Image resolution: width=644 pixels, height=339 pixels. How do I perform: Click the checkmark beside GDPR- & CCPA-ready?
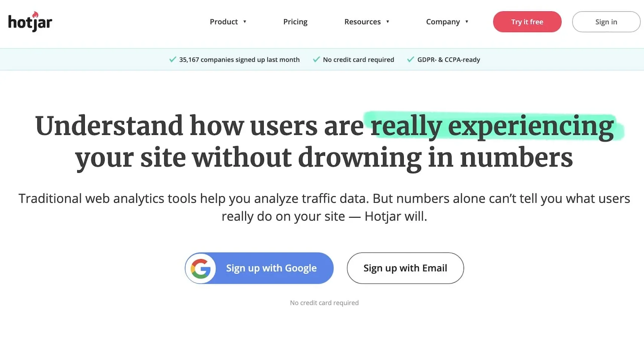pos(411,60)
